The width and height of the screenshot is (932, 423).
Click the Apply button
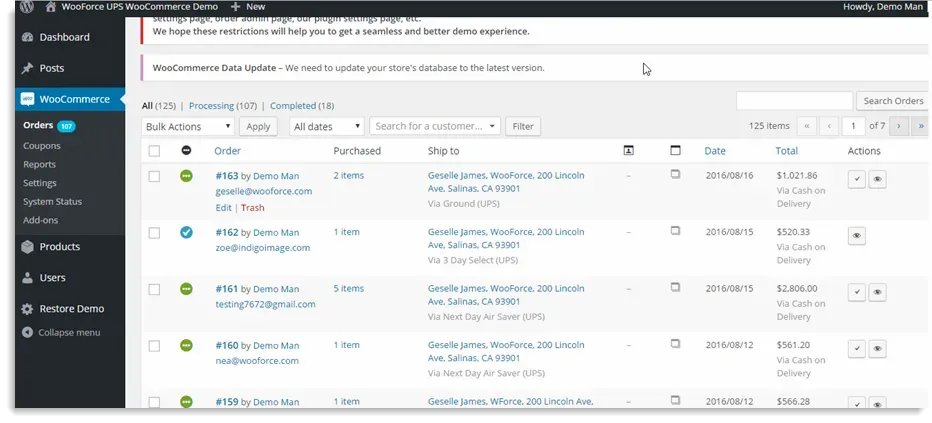(258, 127)
